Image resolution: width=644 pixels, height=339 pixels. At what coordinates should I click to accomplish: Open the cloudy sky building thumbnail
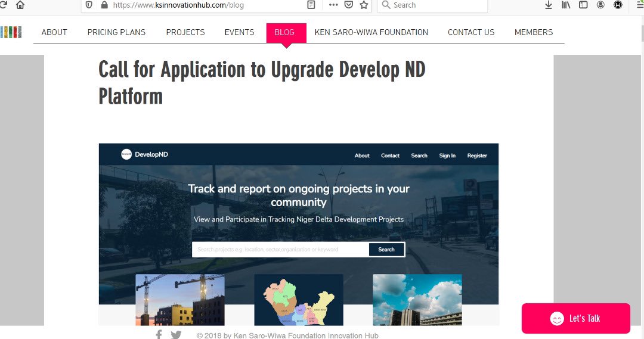417,300
